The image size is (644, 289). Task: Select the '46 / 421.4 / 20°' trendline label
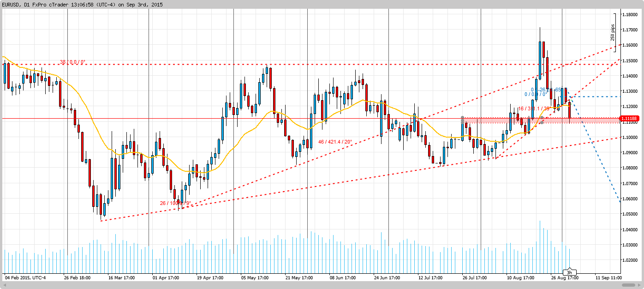(335, 142)
